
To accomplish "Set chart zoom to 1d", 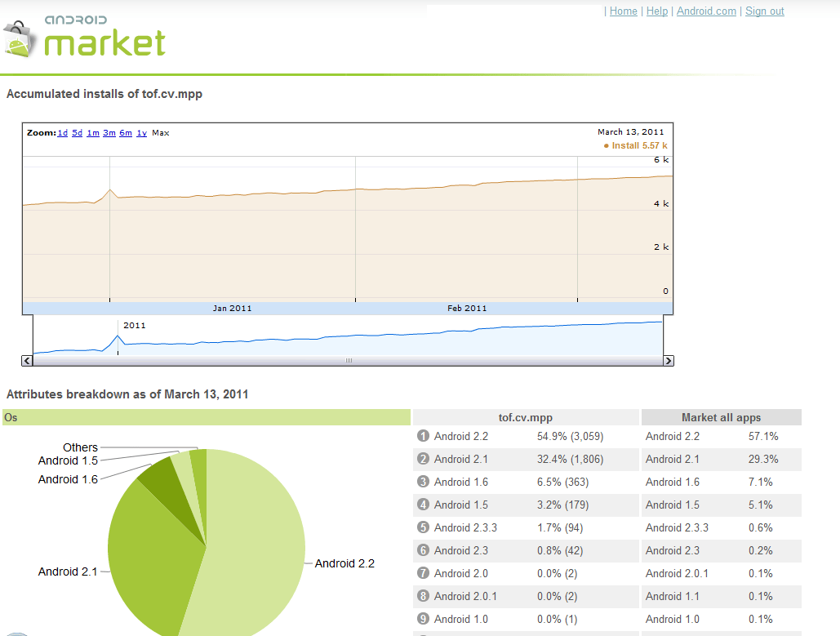I will pos(63,133).
